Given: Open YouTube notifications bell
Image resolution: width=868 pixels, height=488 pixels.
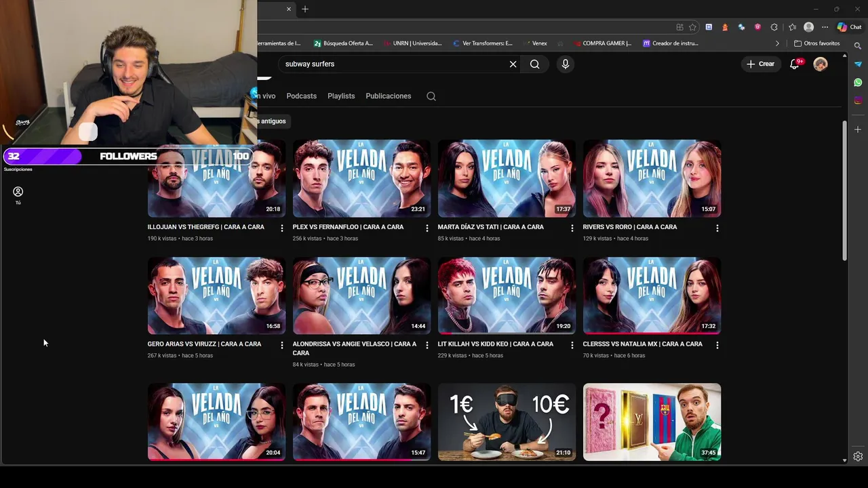Looking at the screenshot, I should (795, 64).
